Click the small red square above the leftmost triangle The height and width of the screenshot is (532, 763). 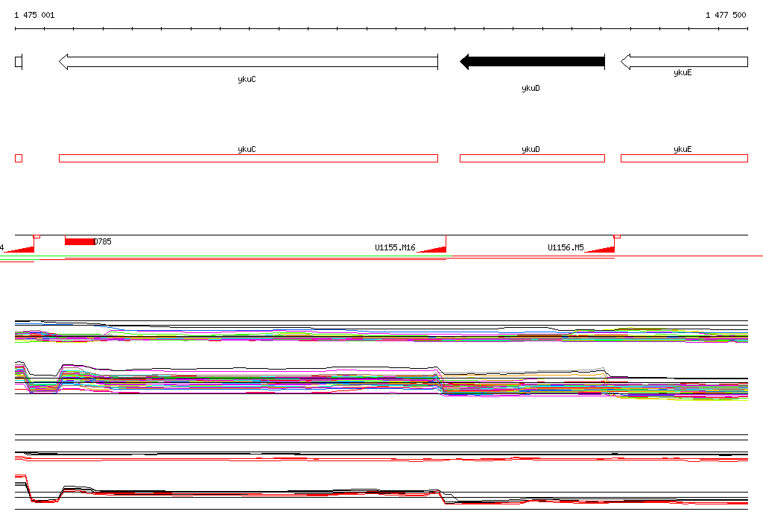pyautogui.click(x=37, y=236)
